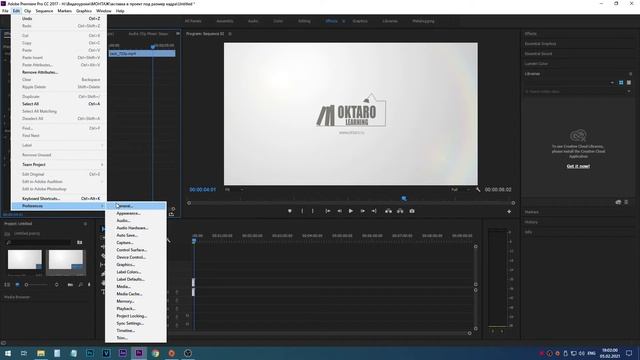The height and width of the screenshot is (360, 640).
Task: Go to In point in Program Monitor
Action: pos(328,211)
